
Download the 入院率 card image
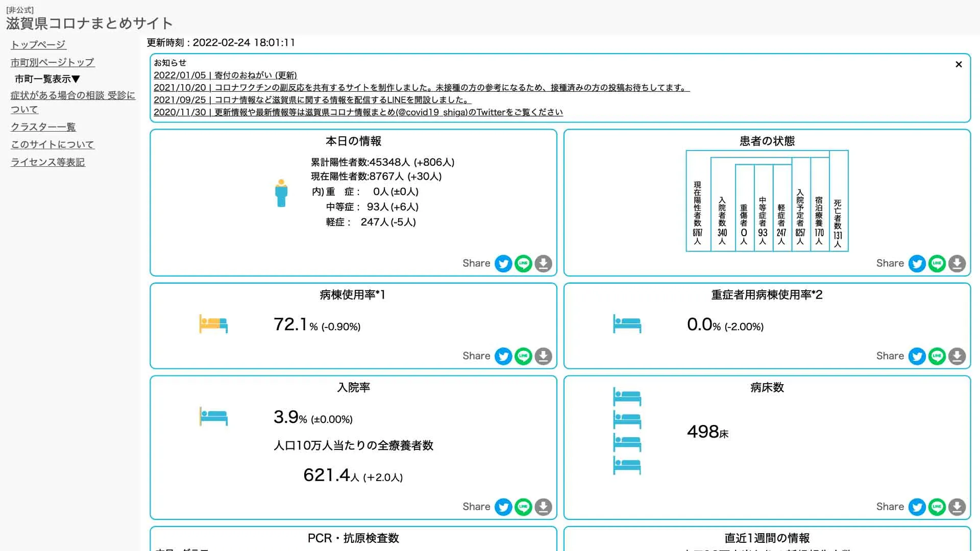(543, 507)
